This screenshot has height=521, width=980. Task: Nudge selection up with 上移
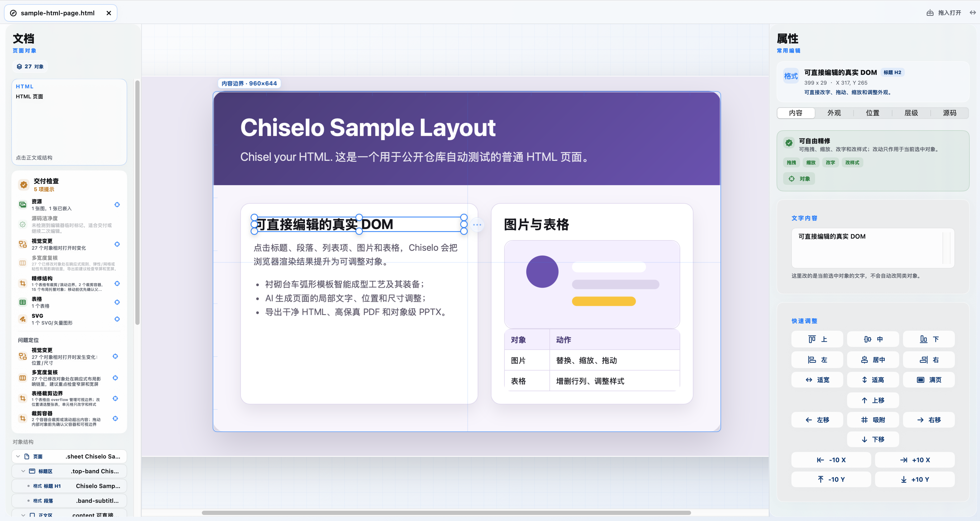873,400
